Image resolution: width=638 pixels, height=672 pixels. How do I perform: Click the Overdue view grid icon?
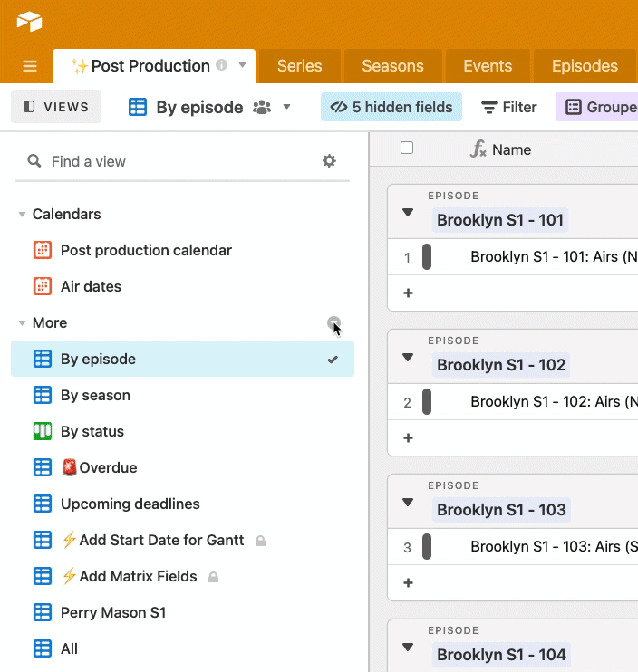43,467
